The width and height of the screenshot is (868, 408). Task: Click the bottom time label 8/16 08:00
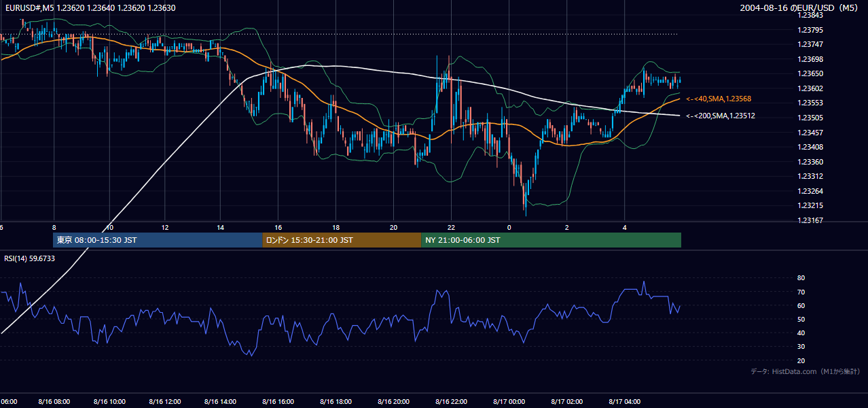click(x=54, y=402)
